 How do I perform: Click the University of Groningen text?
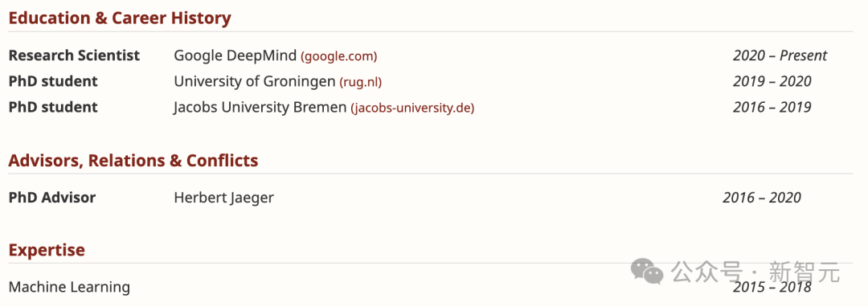tap(255, 81)
